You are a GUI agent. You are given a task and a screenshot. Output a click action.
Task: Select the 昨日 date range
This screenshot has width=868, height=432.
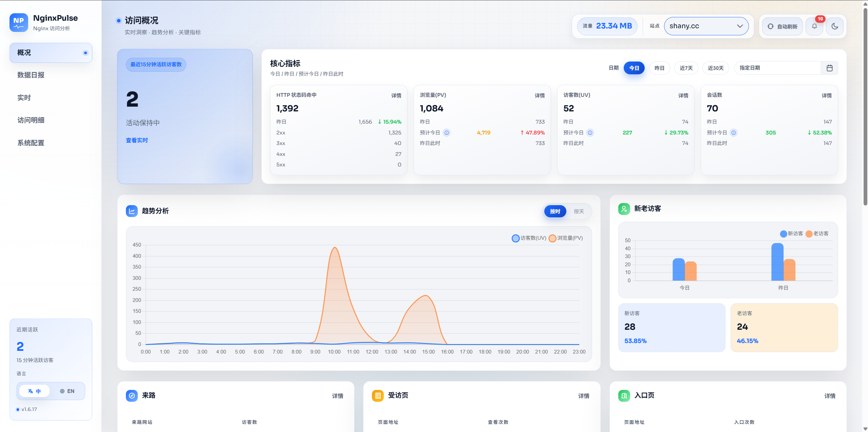coord(659,68)
